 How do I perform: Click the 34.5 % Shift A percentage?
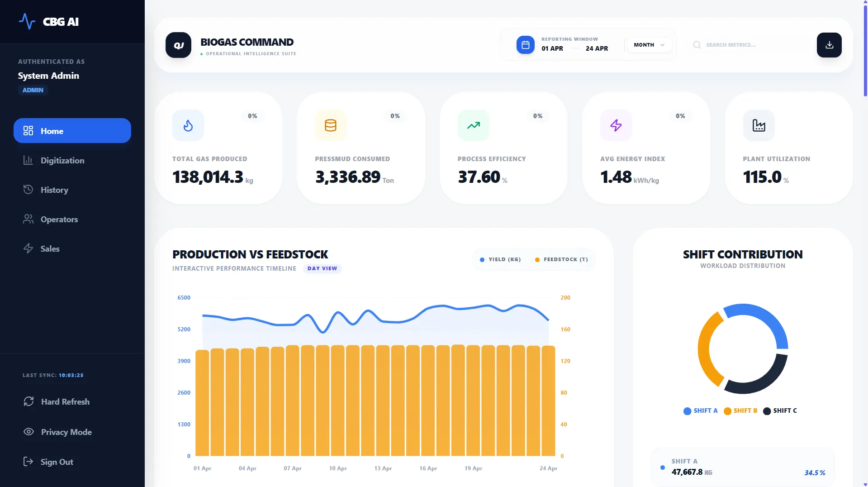(x=815, y=473)
